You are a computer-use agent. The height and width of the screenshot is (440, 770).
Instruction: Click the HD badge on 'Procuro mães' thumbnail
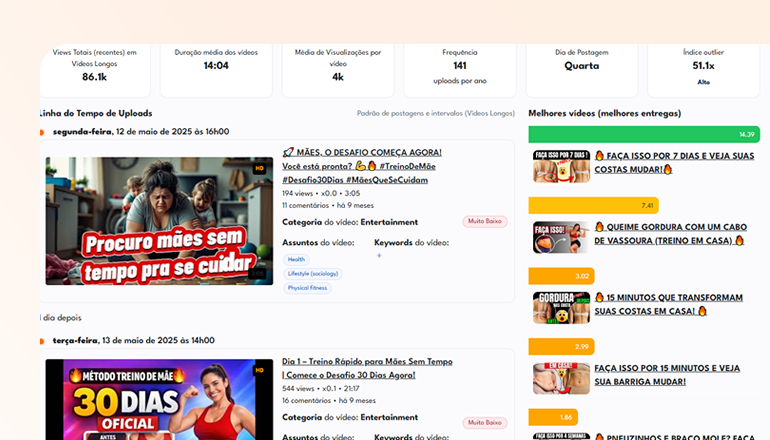tap(259, 168)
